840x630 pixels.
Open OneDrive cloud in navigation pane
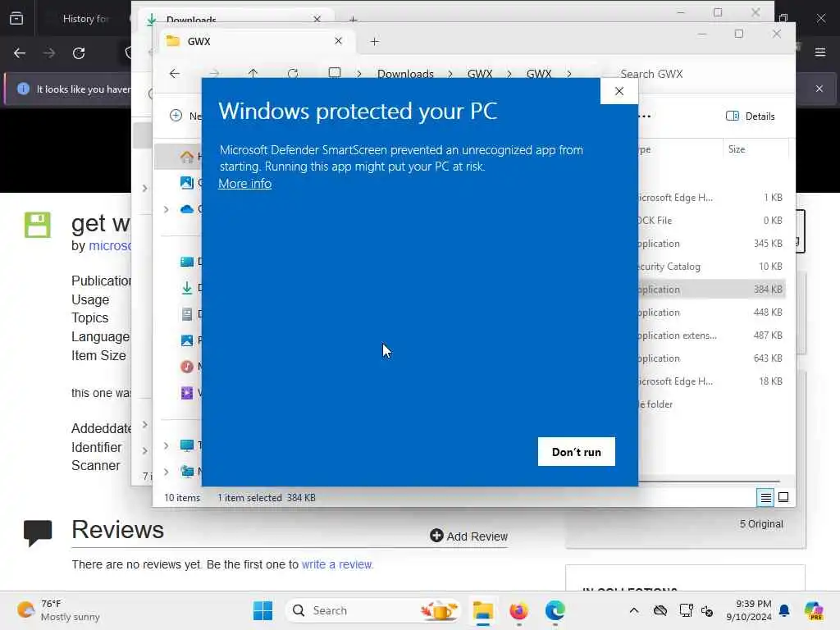point(186,209)
